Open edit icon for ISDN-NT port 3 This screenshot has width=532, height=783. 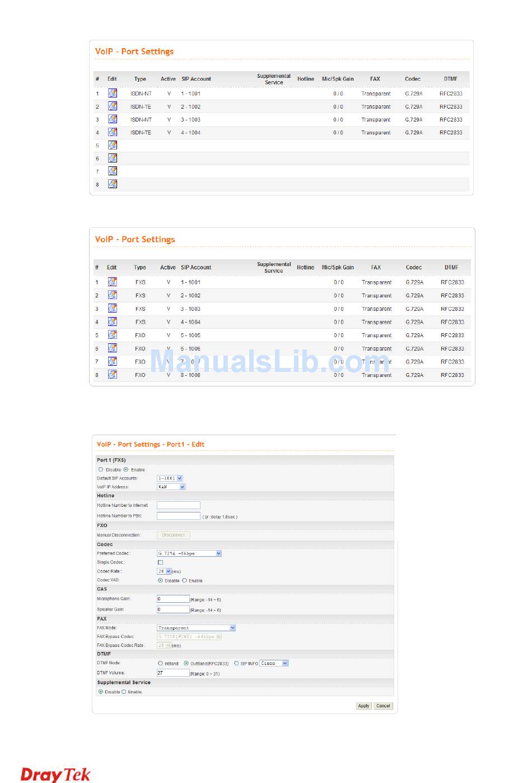(x=113, y=119)
